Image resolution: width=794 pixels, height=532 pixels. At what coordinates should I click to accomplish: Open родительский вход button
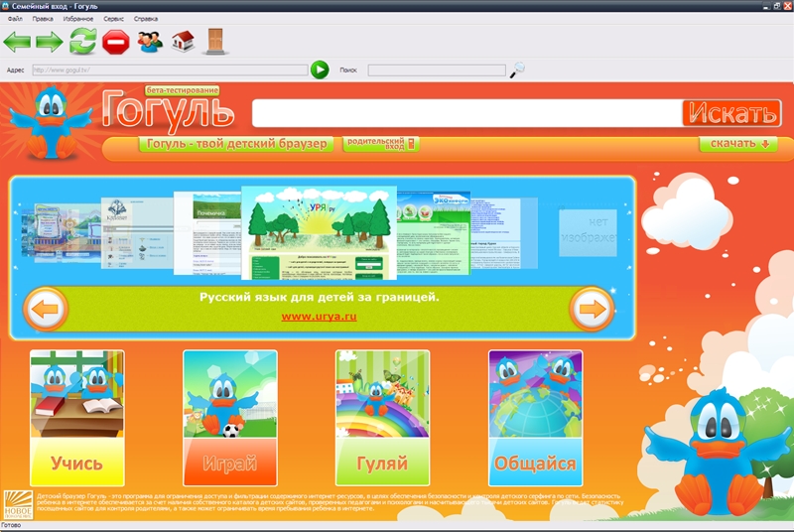click(x=380, y=144)
